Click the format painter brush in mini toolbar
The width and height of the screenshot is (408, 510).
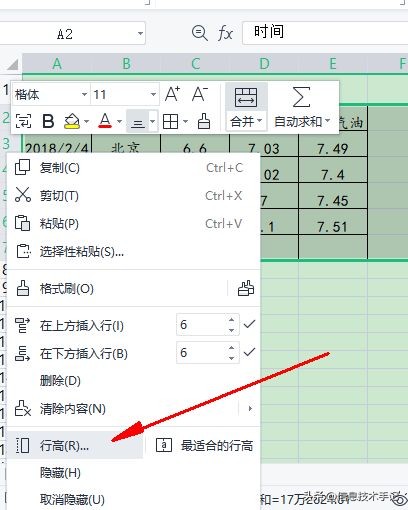(204, 121)
